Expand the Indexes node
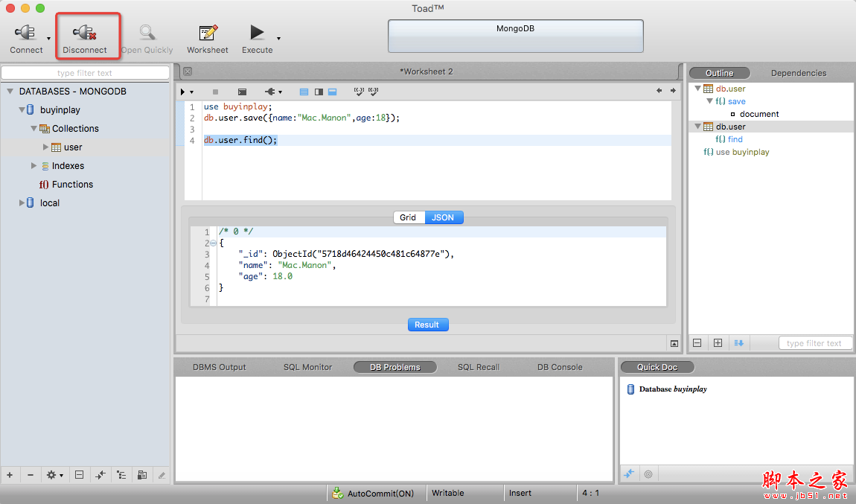 33,165
